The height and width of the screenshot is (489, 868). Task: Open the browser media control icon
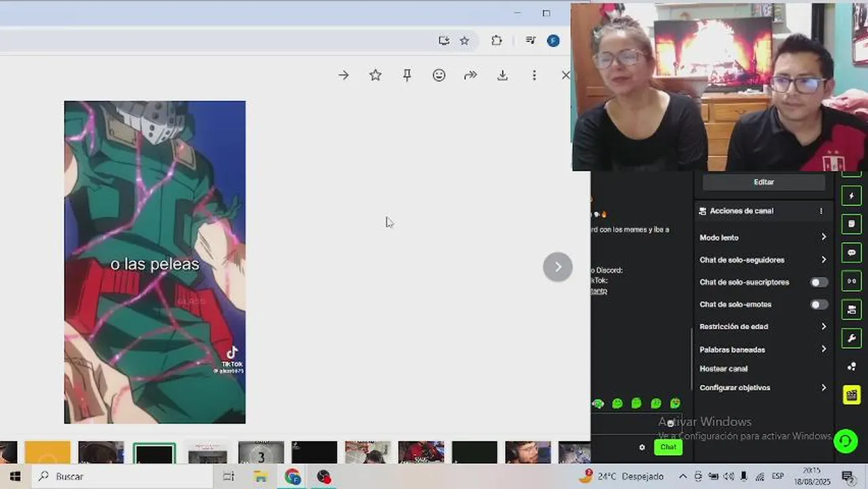[x=531, y=41]
